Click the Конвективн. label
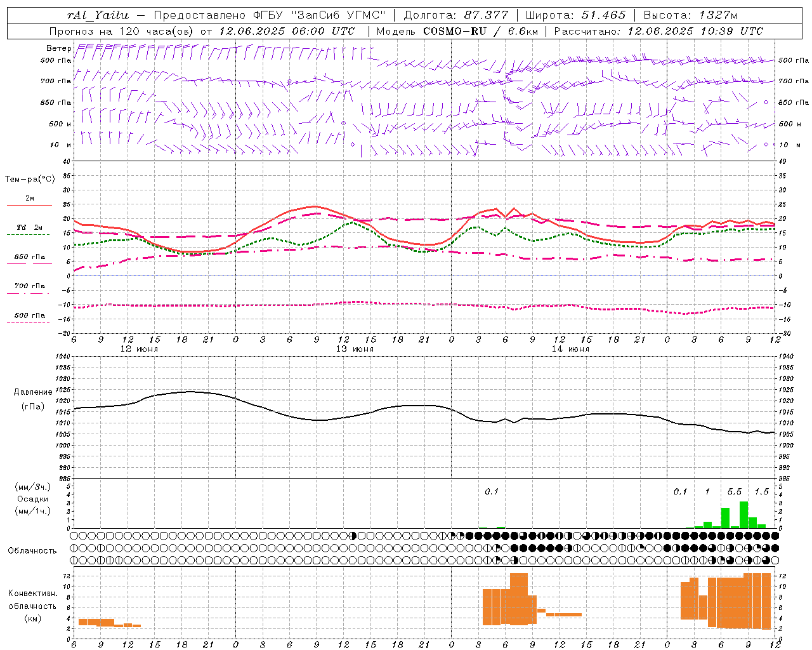Screen dimensions: 812x650 pyautogui.click(x=33, y=594)
